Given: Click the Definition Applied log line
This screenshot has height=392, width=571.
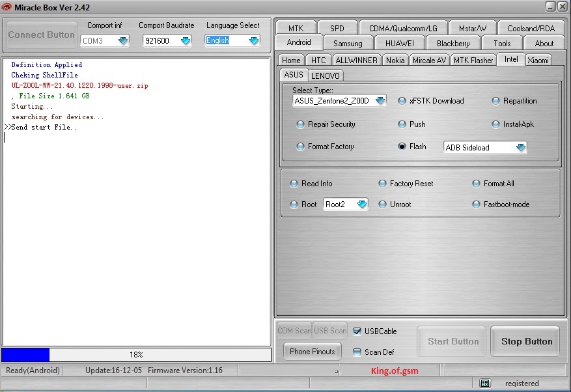Looking at the screenshot, I should pyautogui.click(x=47, y=64).
